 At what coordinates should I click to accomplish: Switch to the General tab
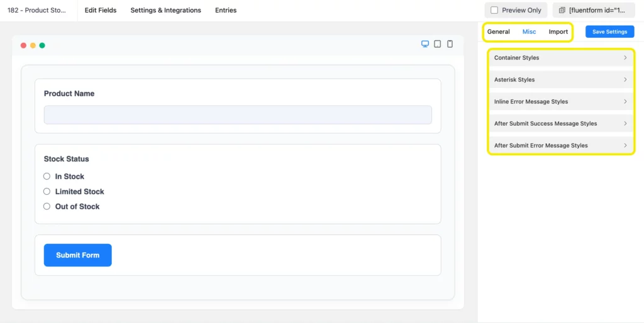click(x=498, y=31)
